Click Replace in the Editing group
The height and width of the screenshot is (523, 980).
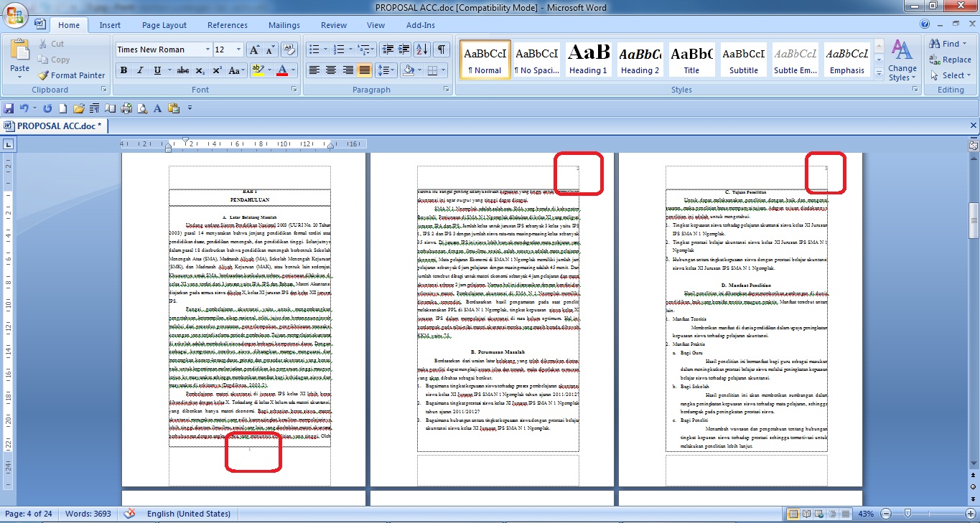[x=950, y=60]
